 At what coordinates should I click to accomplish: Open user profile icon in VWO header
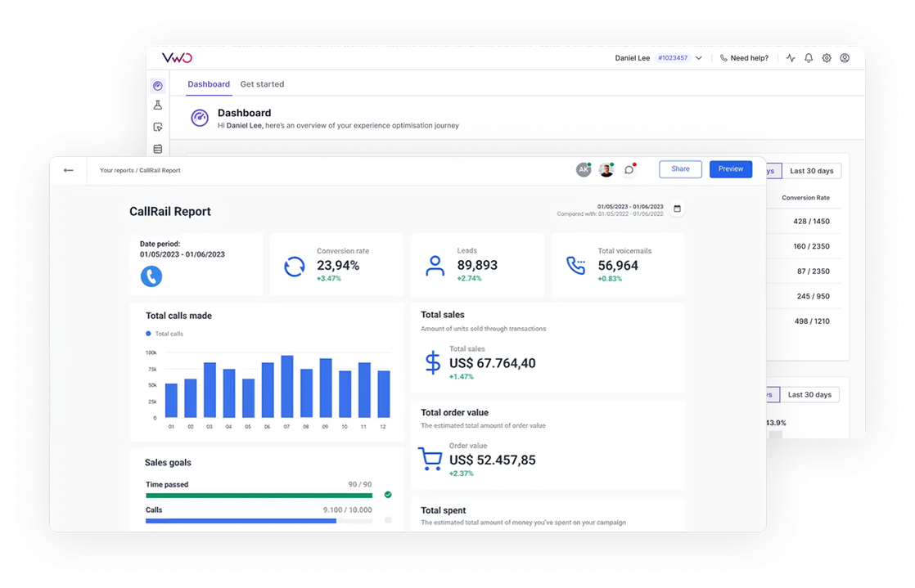845,58
